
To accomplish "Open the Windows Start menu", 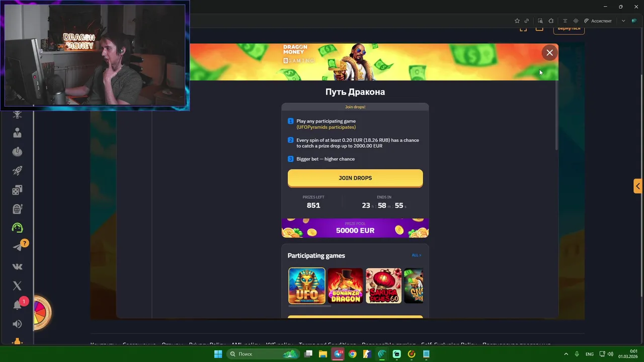I will pos(218,354).
